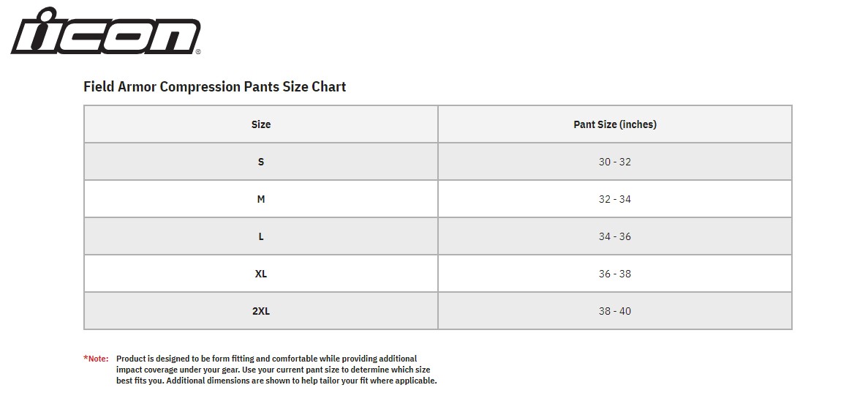Select the 36 - 38 pant size value
The height and width of the screenshot is (393, 868).
point(614,274)
